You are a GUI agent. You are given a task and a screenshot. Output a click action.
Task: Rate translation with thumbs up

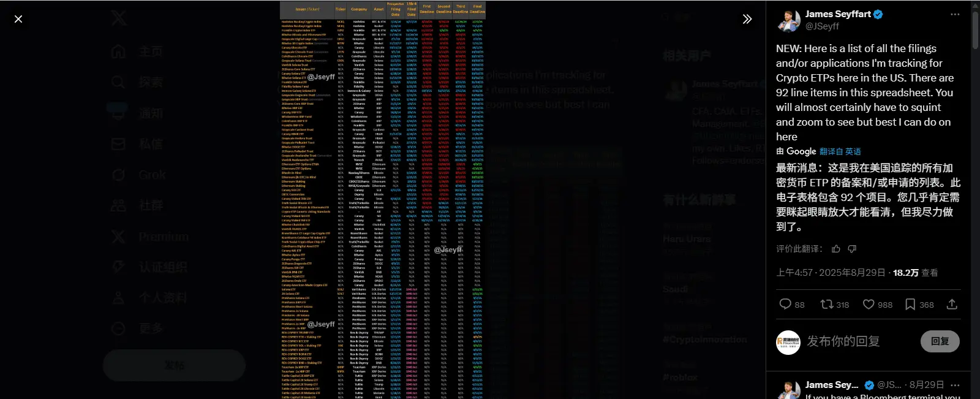tap(836, 249)
